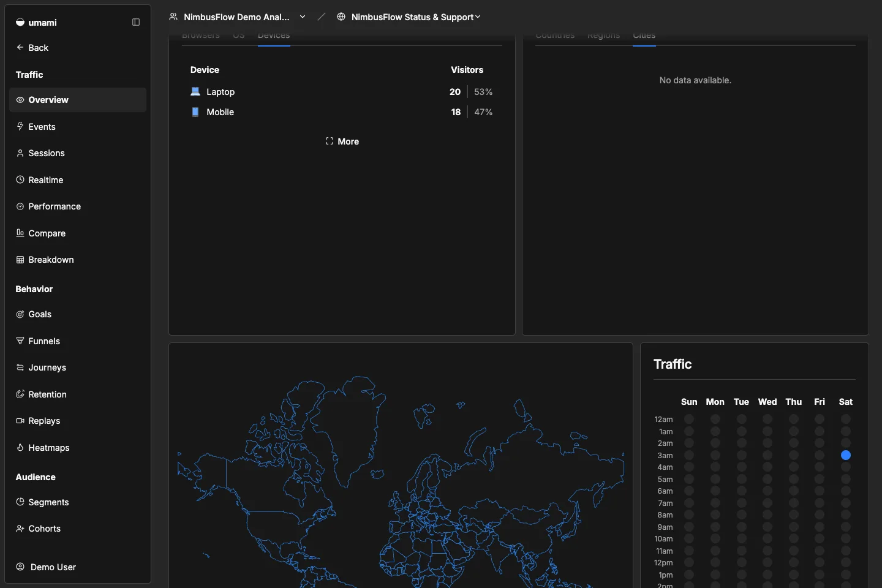
Task: Open Sessions in the sidebar
Action: [x=78, y=153]
